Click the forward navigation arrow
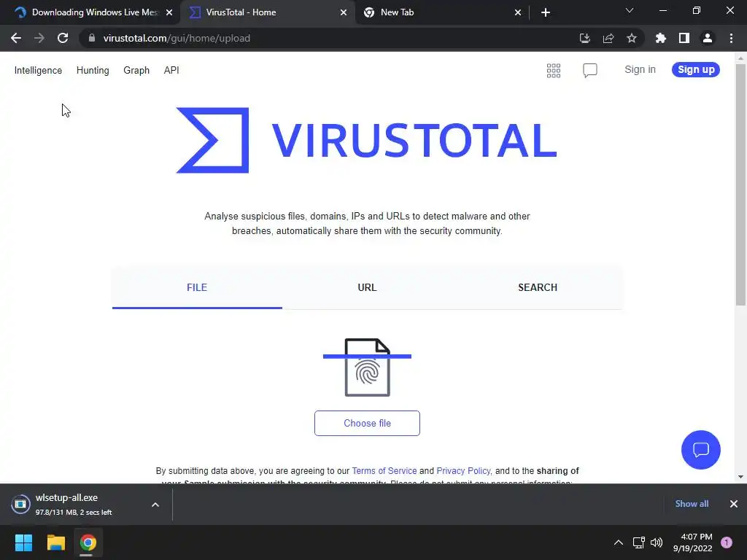Screen dimensions: 747x560 coord(39,38)
